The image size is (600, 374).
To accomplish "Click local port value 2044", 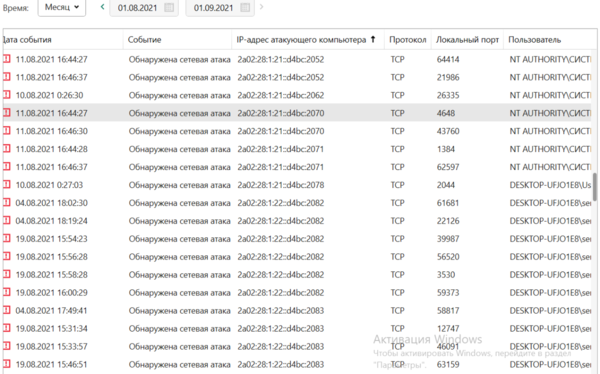I will pos(446,185).
